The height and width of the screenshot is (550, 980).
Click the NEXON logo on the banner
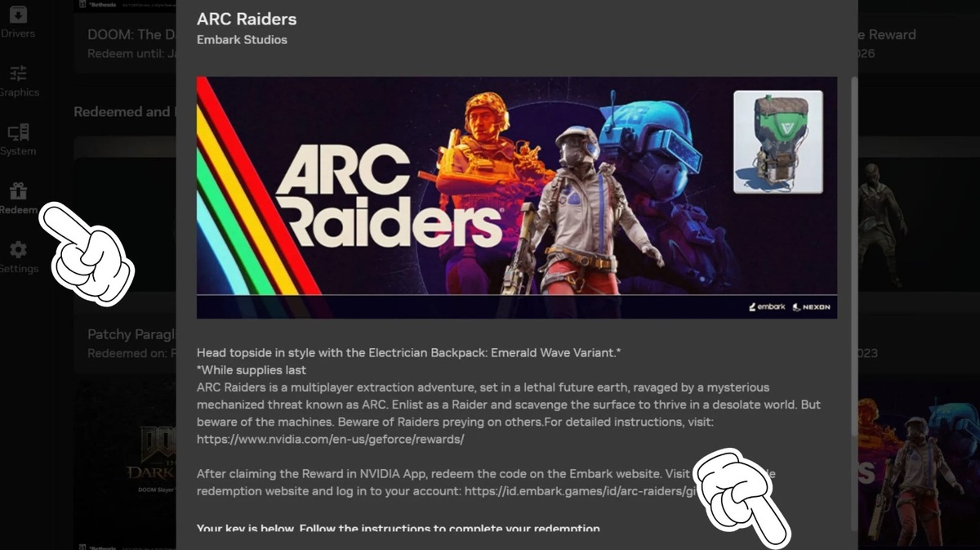coord(810,306)
